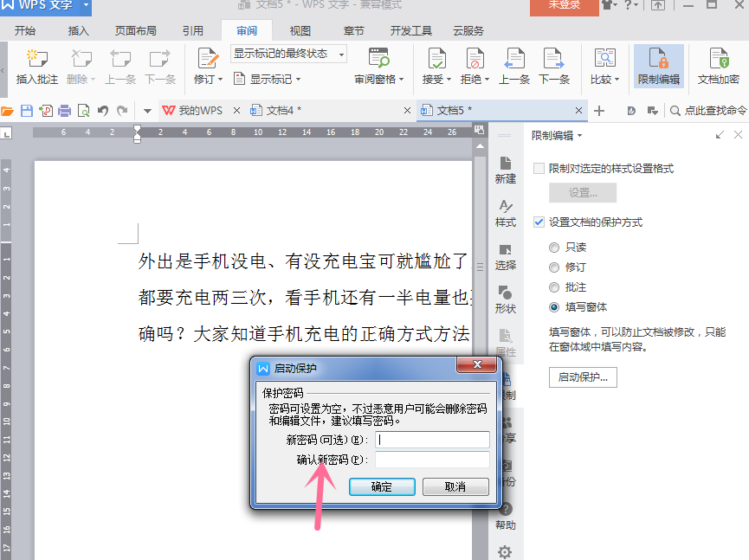Viewport: 749px width, 560px height.
Task: Click the Compare (比较) documents icon
Action: click(604, 58)
